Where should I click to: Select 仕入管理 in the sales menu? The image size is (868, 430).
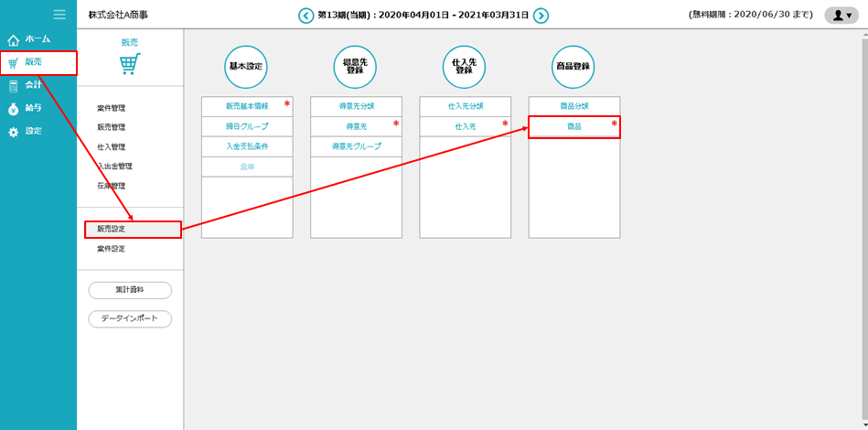[x=112, y=146]
